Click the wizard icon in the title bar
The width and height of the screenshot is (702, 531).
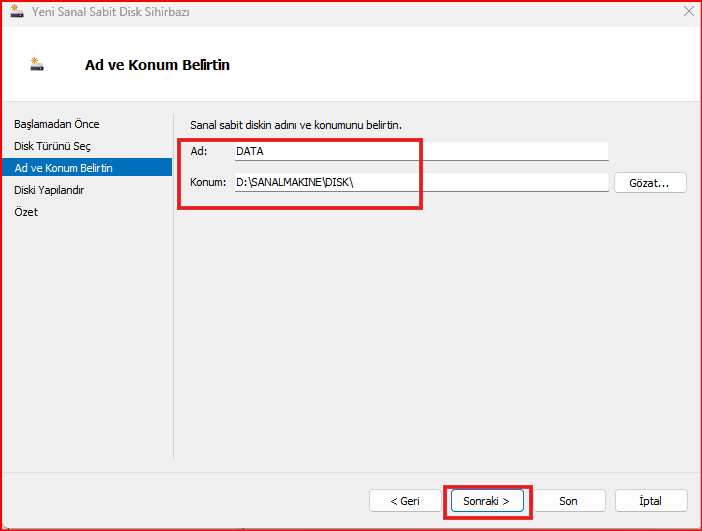(16, 12)
